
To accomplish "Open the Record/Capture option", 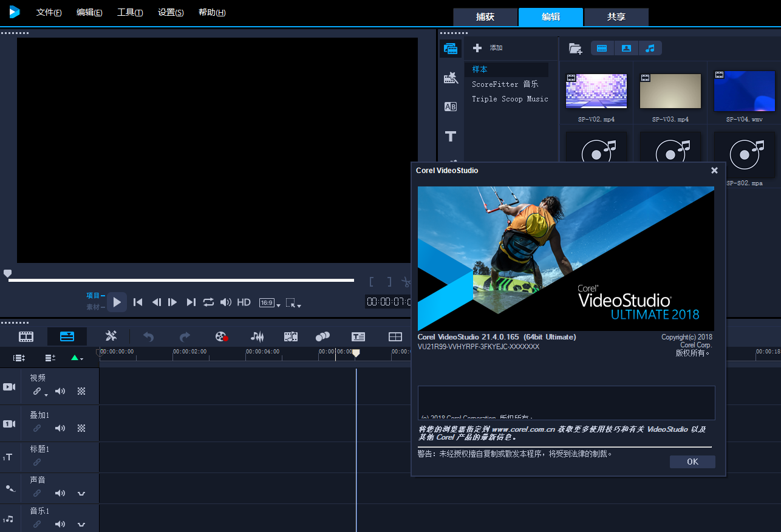I will click(221, 336).
